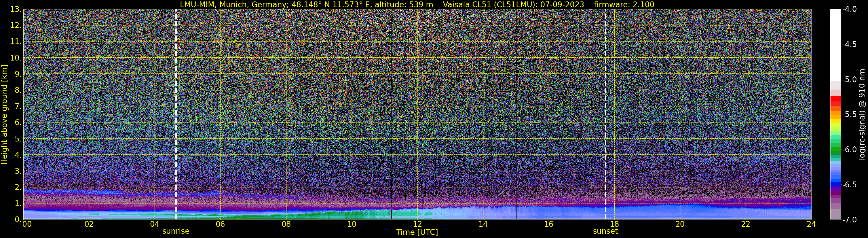Click the "-5.5" colorbar tick label
The width and height of the screenshot is (868, 238).
(849, 115)
